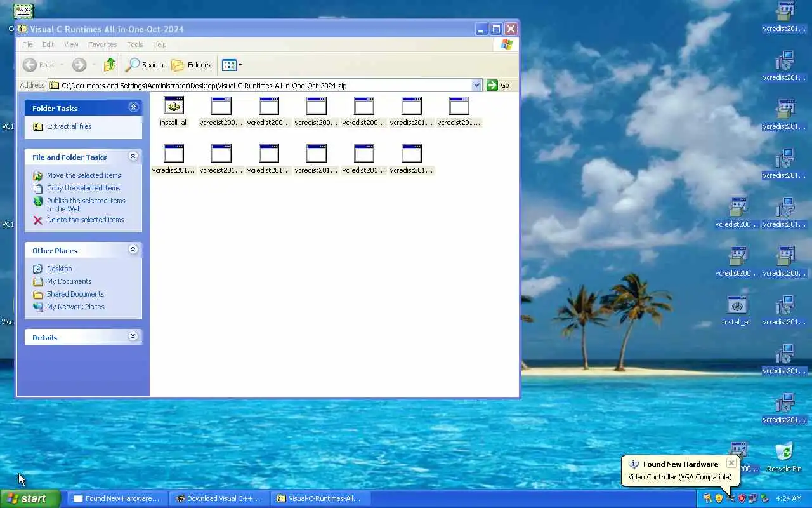812x508 pixels.
Task: Open the Forward history dropdown arrow
Action: pyautogui.click(x=94, y=65)
